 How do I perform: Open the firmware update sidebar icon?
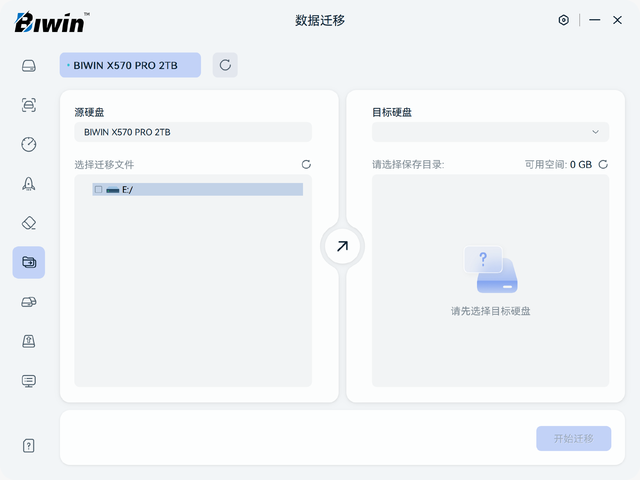coord(29,341)
